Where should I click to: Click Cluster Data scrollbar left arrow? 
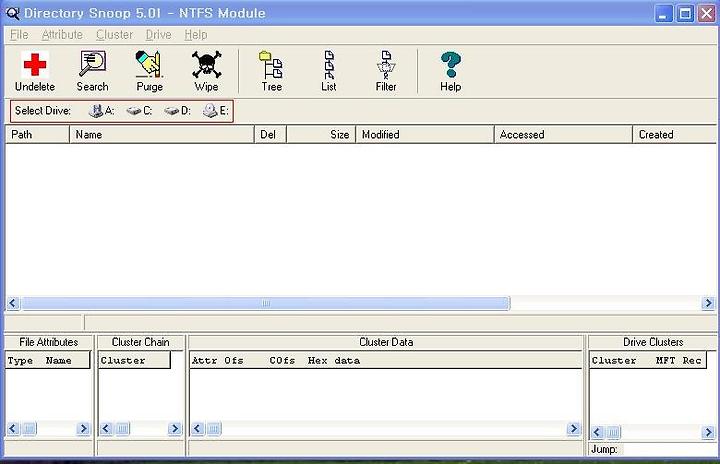point(197,429)
